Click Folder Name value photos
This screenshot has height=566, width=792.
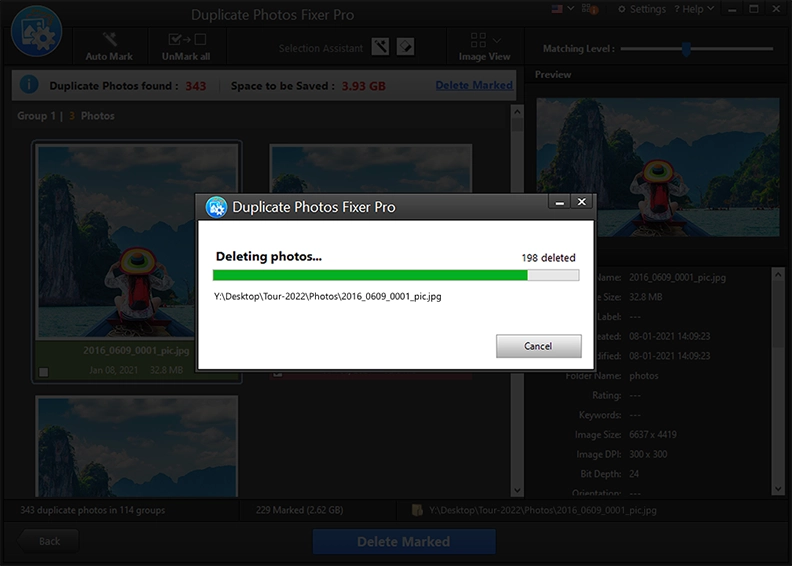644,376
